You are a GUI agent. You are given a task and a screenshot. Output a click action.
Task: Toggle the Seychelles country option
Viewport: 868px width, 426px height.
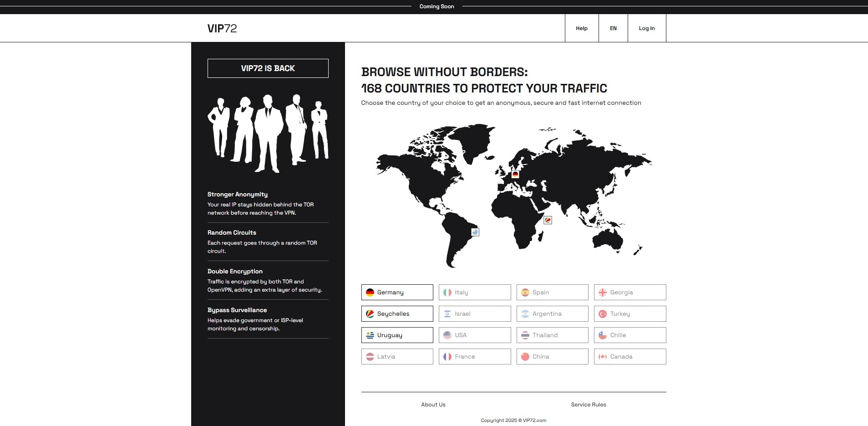[x=397, y=314]
